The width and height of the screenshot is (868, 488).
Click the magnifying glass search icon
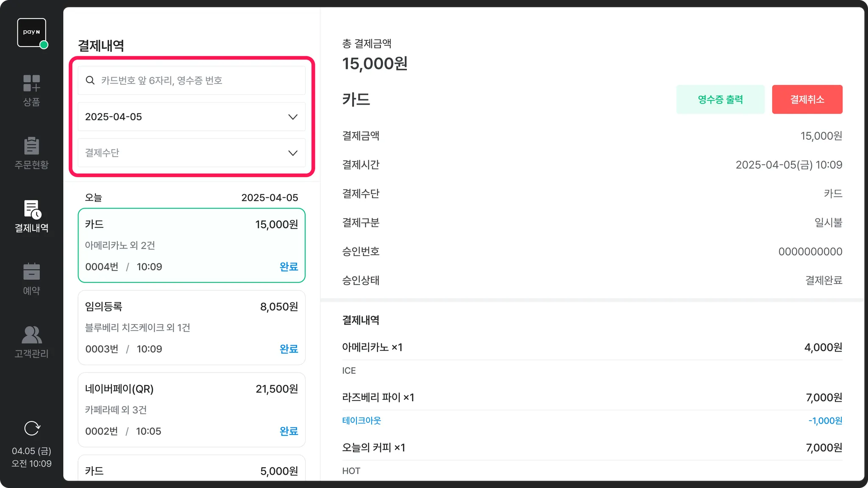coord(90,80)
